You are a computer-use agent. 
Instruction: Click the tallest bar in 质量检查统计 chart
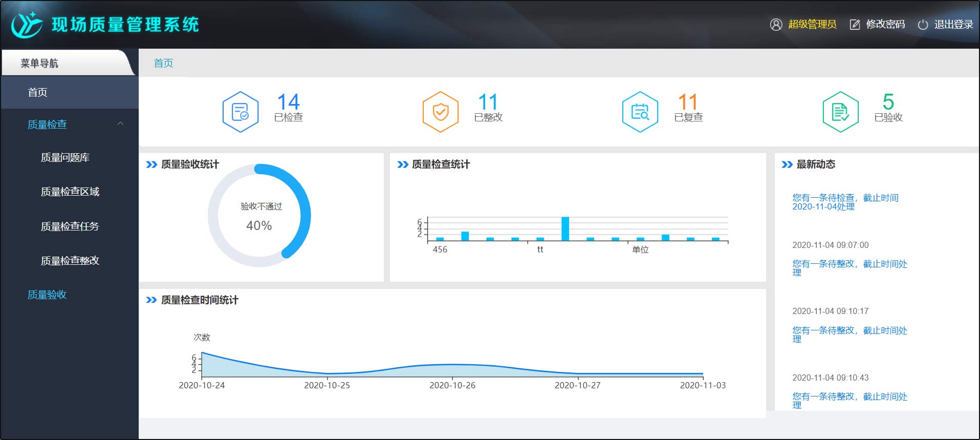[565, 228]
